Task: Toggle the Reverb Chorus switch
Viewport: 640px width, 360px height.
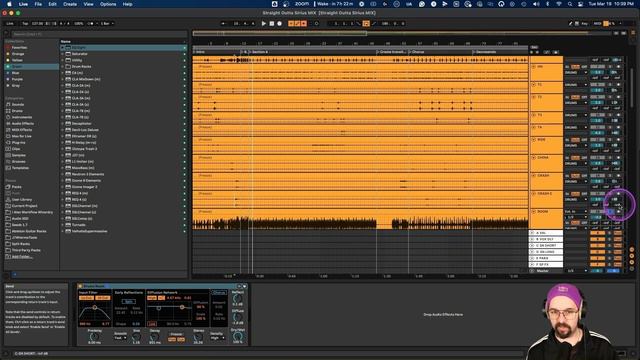Action: pyautogui.click(x=219, y=293)
